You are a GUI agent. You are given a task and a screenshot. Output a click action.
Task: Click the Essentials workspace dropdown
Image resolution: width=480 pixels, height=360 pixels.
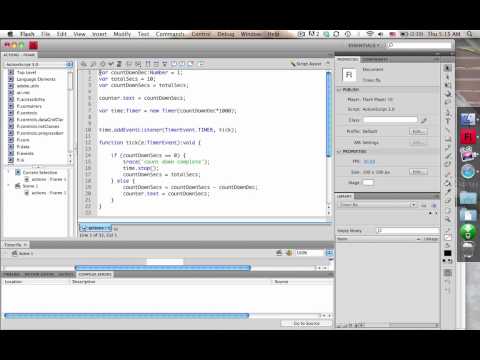(365, 45)
